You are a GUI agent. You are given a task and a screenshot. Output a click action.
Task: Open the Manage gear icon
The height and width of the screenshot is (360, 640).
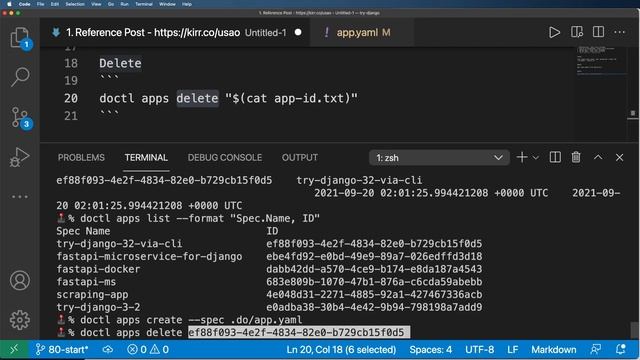[20, 320]
